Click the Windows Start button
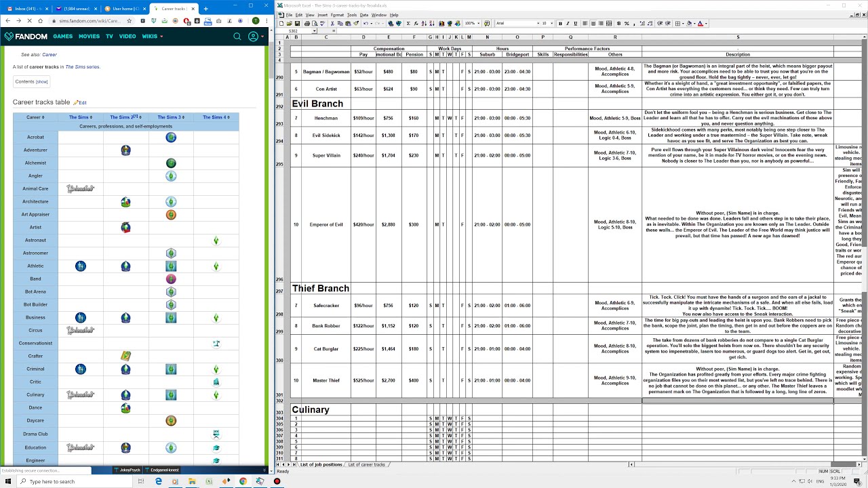868x488 pixels. coord(9,481)
